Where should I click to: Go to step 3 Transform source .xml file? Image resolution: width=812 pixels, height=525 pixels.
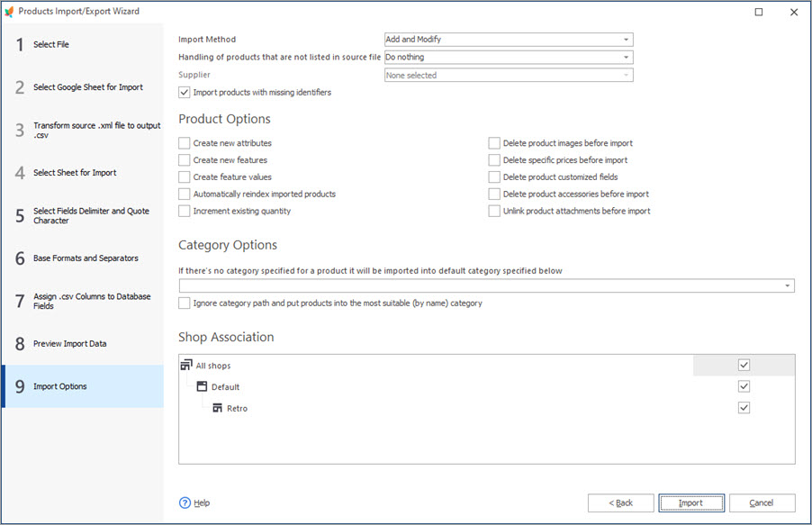coord(83,130)
